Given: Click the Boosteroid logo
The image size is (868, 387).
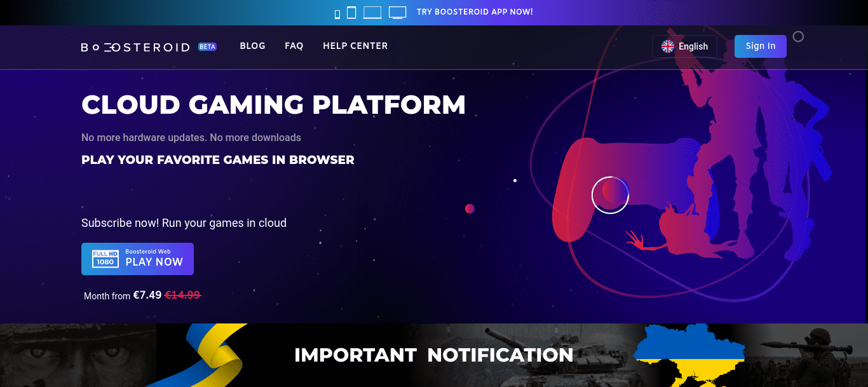Looking at the screenshot, I should pyautogui.click(x=135, y=47).
